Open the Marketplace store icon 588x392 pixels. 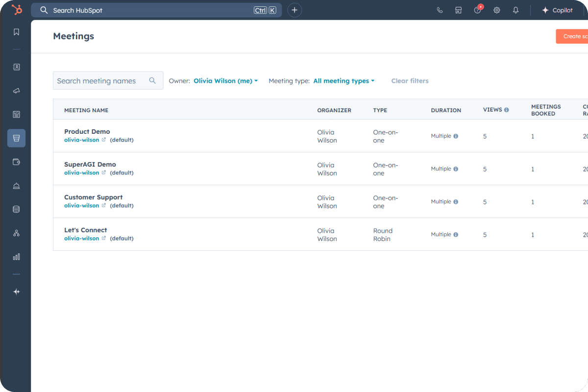(458, 10)
